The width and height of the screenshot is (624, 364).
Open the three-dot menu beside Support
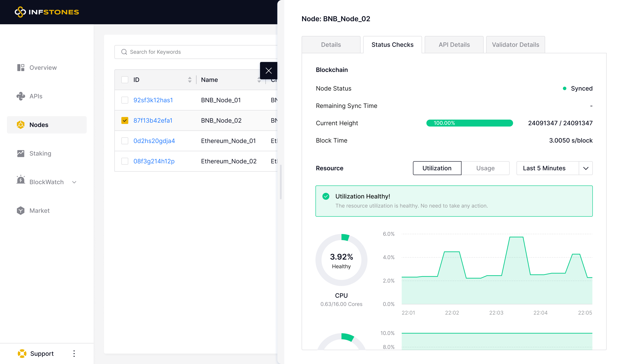click(74, 354)
